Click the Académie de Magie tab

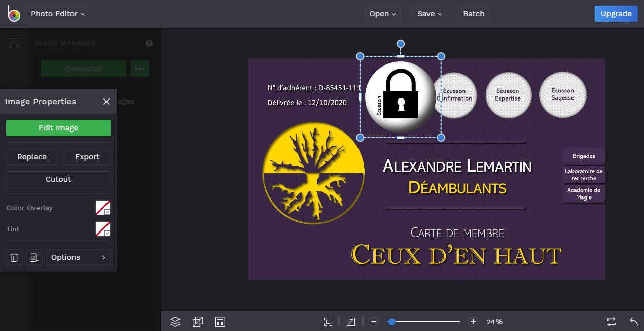pyautogui.click(x=584, y=194)
